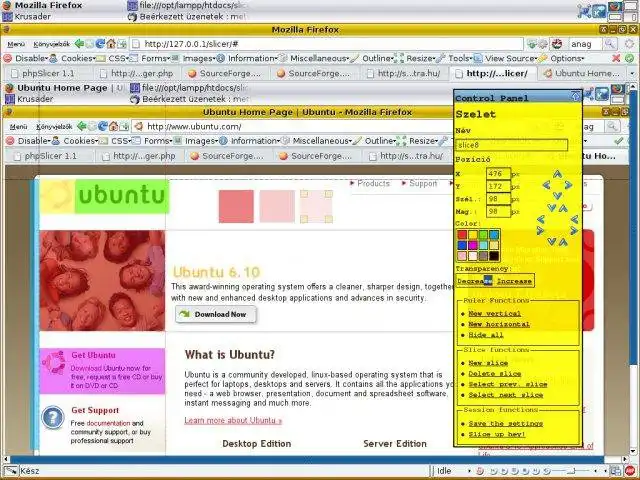Click the Increase transparency link
The height and width of the screenshot is (480, 640).
[x=514, y=281]
